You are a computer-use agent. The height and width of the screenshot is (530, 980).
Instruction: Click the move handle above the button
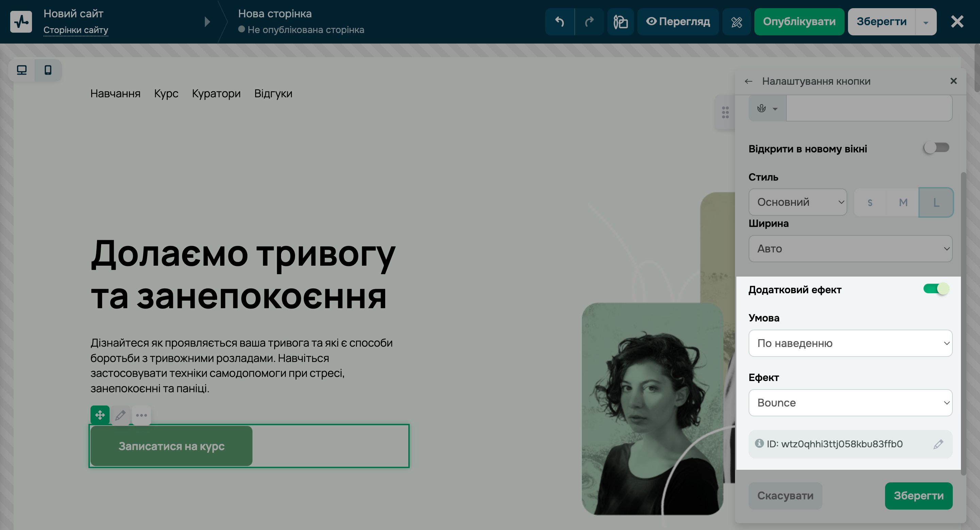click(100, 415)
